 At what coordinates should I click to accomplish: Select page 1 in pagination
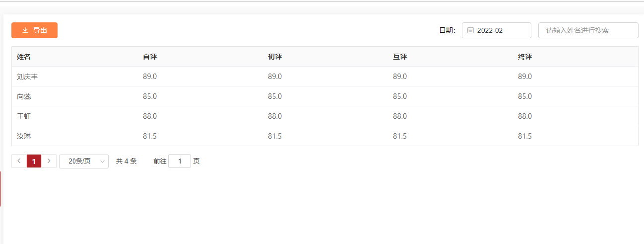[x=34, y=161]
